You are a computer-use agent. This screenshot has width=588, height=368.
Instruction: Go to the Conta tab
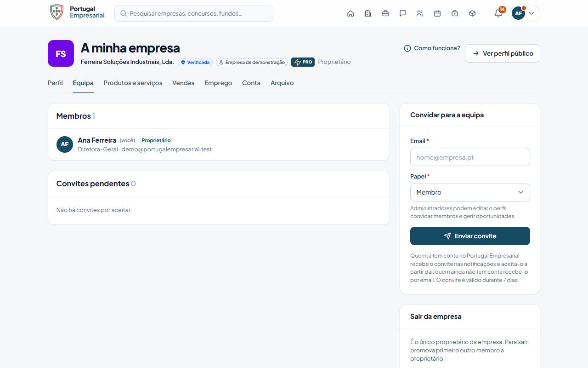point(251,83)
